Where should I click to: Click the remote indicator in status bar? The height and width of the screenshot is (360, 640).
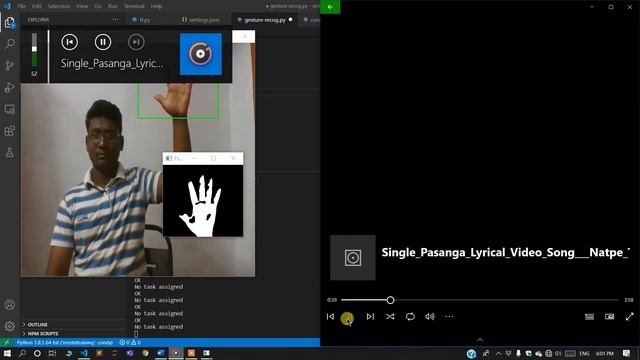coord(7,342)
